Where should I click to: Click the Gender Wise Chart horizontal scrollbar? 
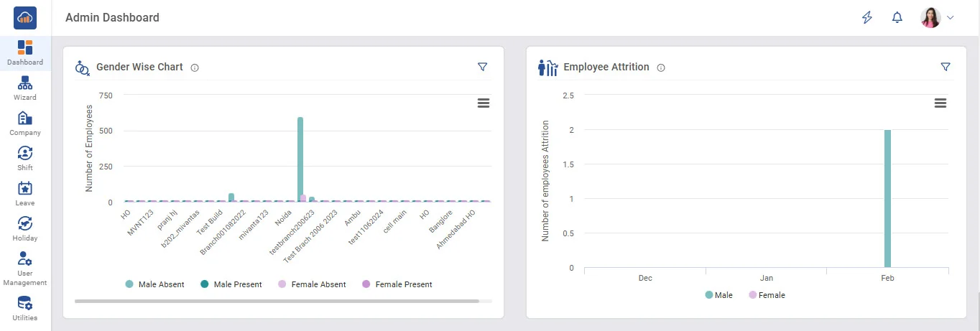coord(277,301)
